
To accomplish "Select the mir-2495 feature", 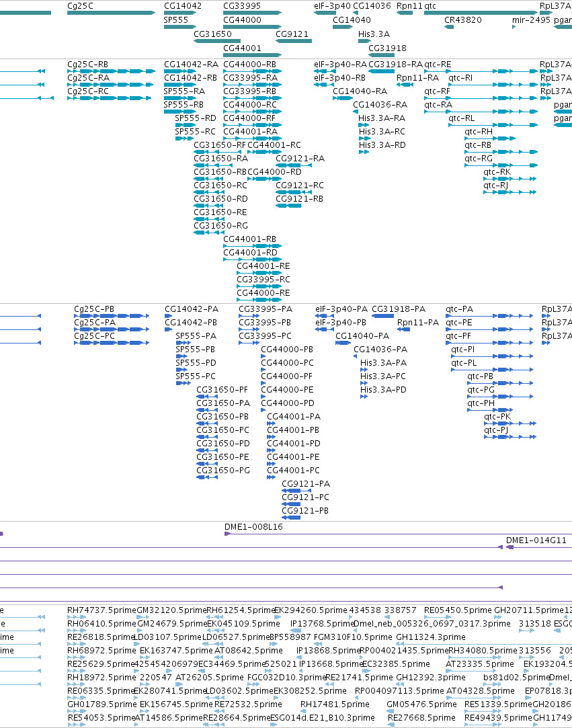I will point(531,20).
